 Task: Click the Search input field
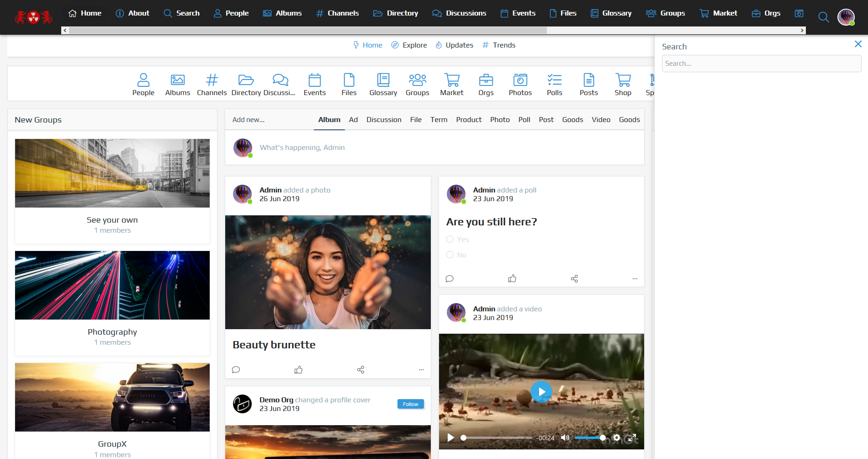click(x=761, y=64)
